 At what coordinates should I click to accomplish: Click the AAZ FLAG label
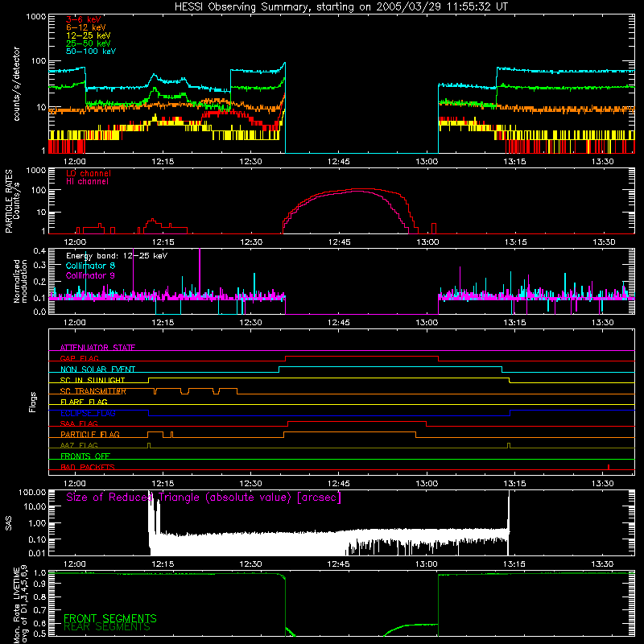[x=79, y=445]
